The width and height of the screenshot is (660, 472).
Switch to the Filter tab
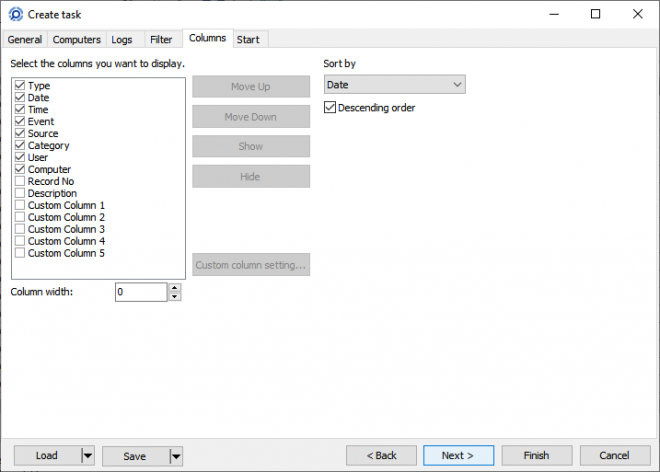(161, 40)
